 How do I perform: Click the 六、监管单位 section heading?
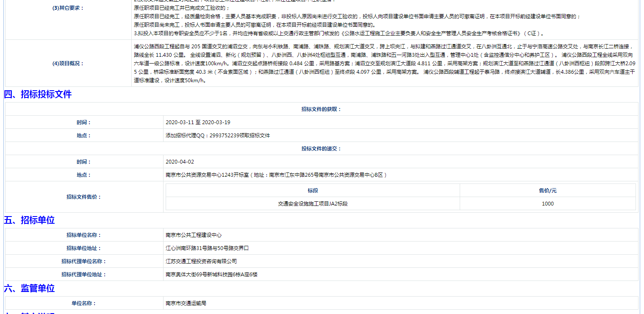(x=29, y=289)
